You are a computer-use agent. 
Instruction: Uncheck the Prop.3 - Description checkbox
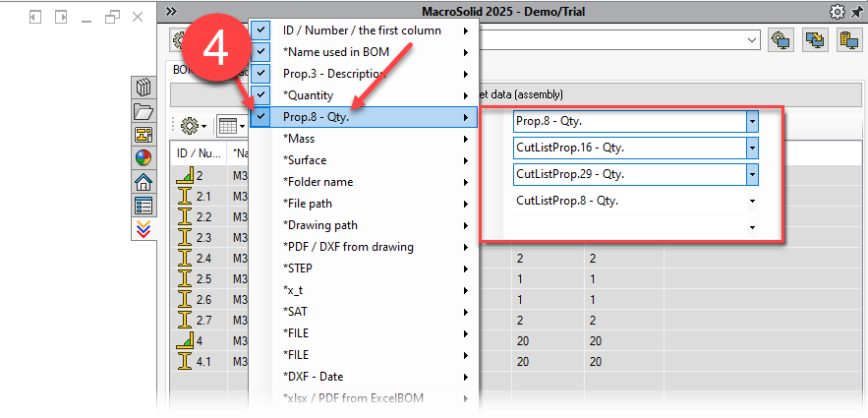(x=260, y=74)
